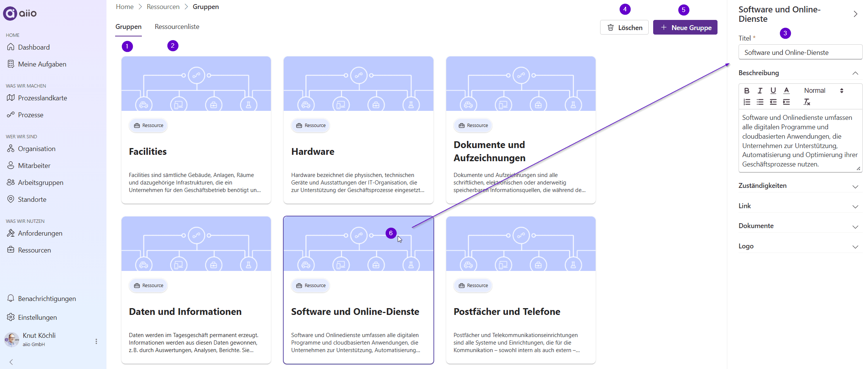This screenshot has width=868, height=369.
Task: Collapse the Beschreibung section
Action: [855, 73]
